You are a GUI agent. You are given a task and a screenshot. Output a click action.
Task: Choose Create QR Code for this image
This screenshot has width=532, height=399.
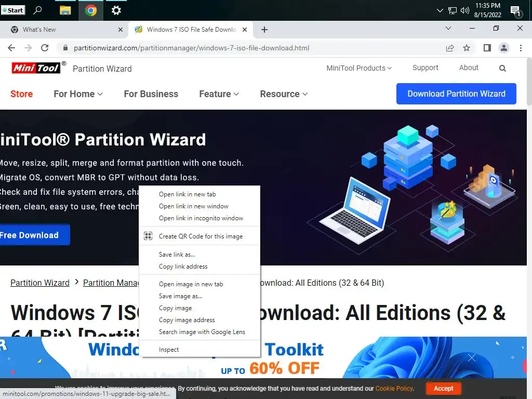pos(199,236)
